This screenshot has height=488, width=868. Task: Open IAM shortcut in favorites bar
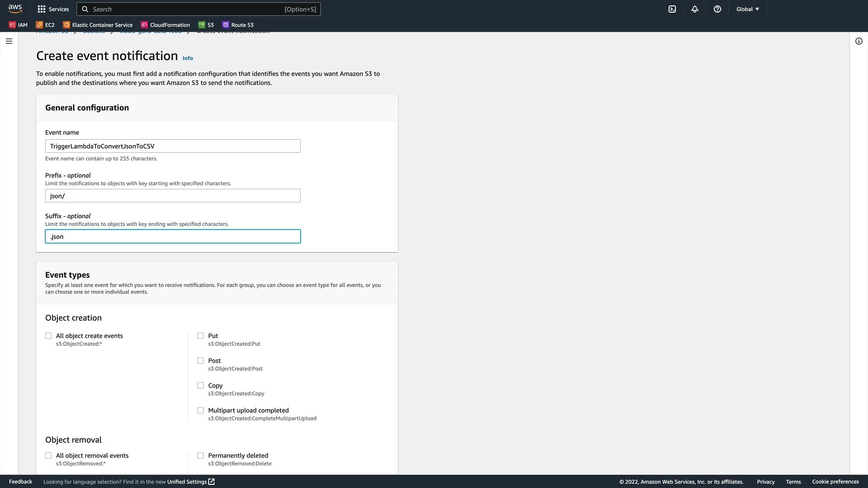[x=19, y=25]
